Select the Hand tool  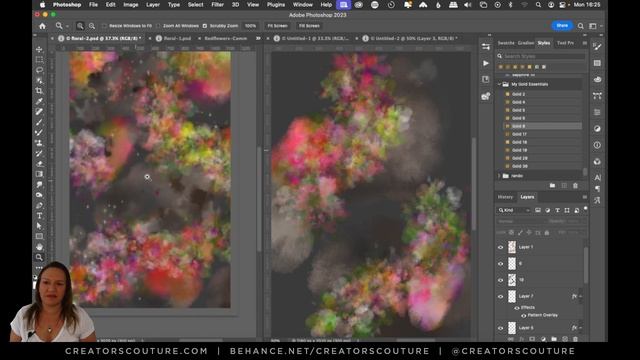click(x=39, y=247)
